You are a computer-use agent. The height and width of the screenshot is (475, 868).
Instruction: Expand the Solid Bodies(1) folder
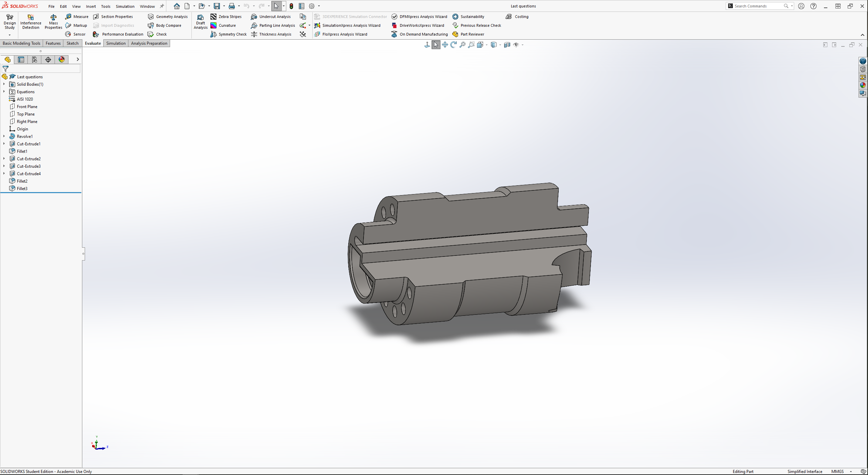4,84
